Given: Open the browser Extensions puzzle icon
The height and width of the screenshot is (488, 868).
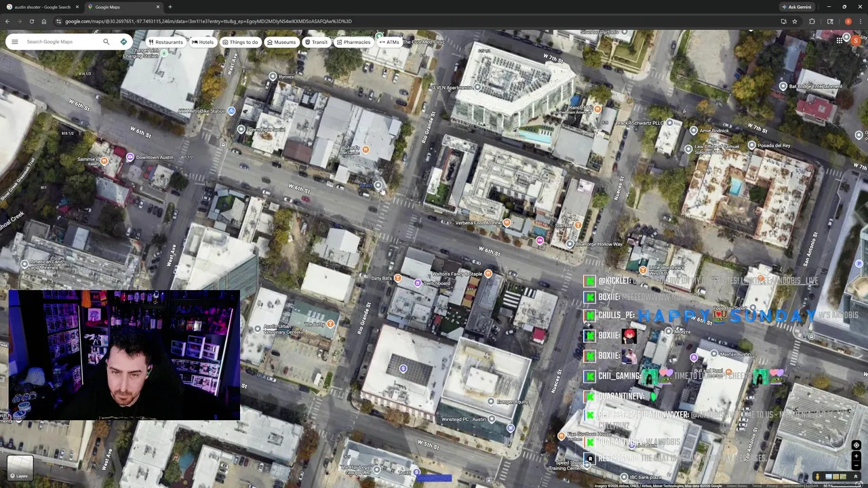Looking at the screenshot, I should pyautogui.click(x=812, y=21).
